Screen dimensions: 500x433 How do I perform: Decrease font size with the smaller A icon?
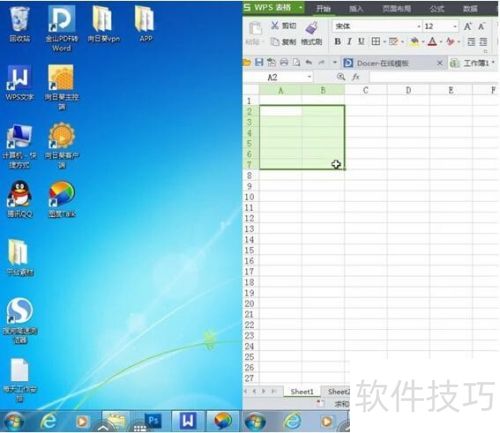coord(481,26)
